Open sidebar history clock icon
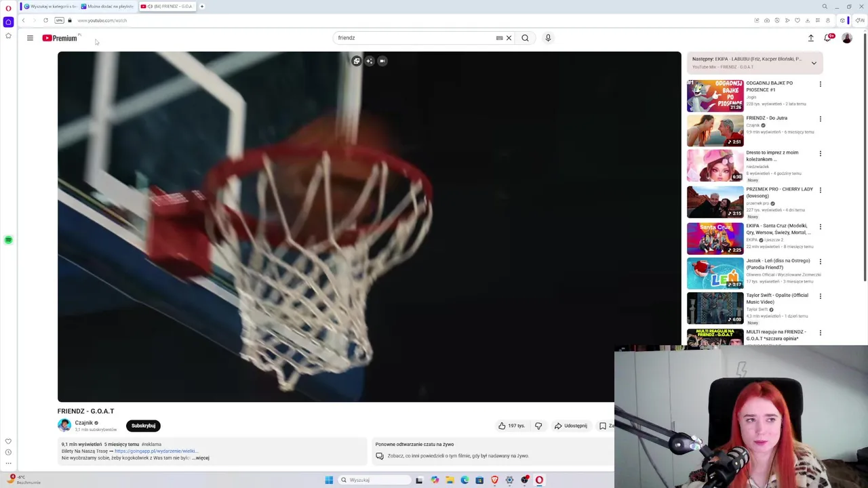 click(8, 452)
